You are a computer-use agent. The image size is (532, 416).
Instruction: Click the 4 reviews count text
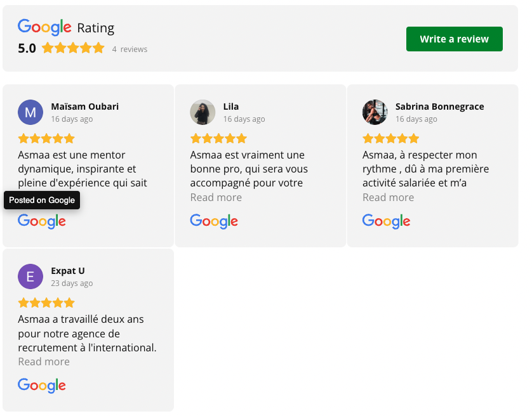tap(130, 49)
